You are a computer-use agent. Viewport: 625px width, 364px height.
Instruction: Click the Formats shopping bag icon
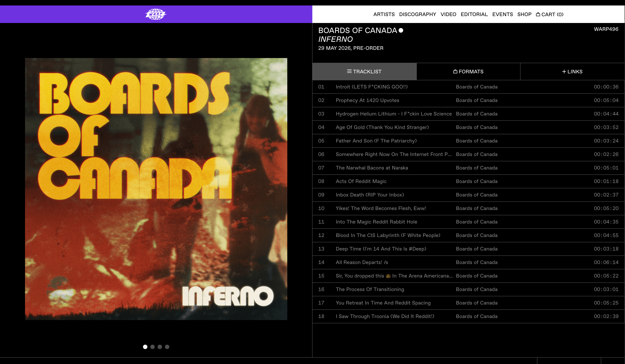pyautogui.click(x=455, y=71)
